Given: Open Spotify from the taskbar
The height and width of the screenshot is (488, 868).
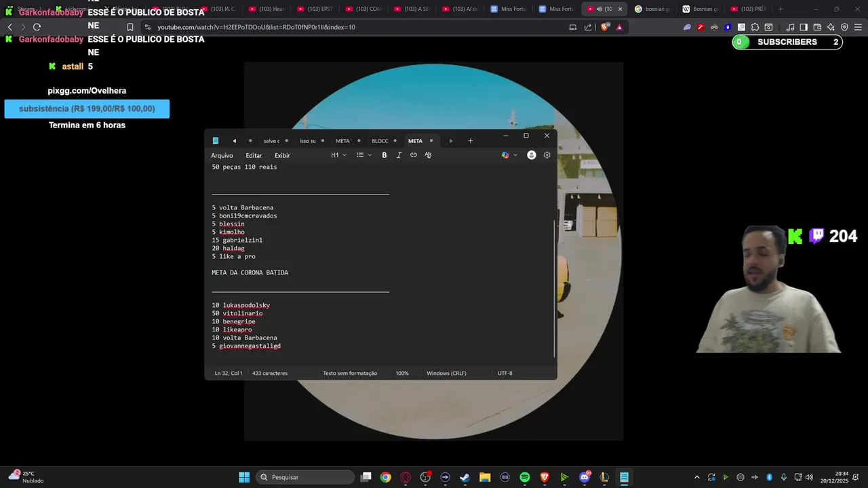Looking at the screenshot, I should click(x=525, y=477).
